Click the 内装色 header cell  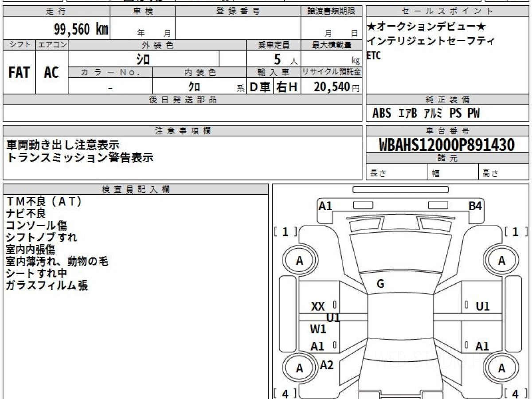pyautogui.click(x=199, y=72)
